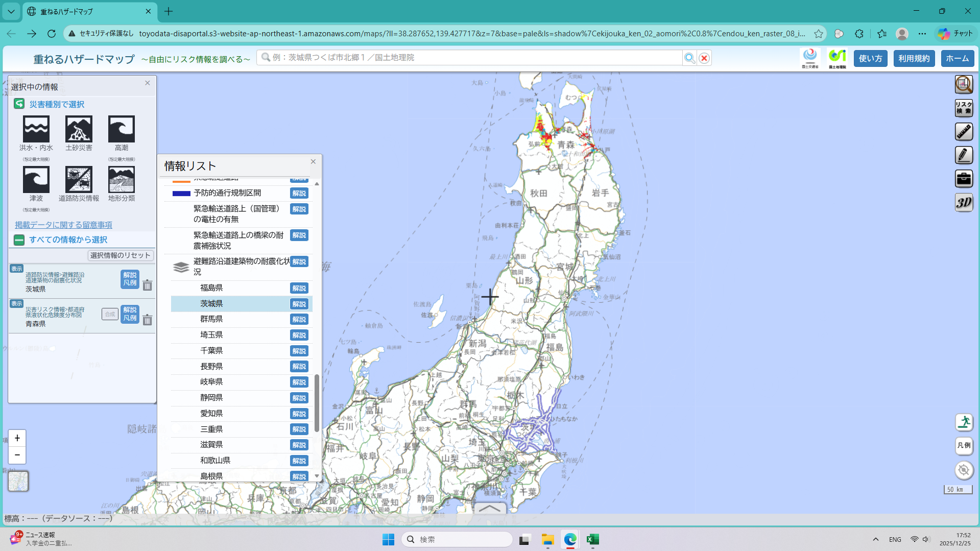Select the 洪水・内水 flood hazard icon
The width and height of the screenshot is (980, 551).
point(36,129)
